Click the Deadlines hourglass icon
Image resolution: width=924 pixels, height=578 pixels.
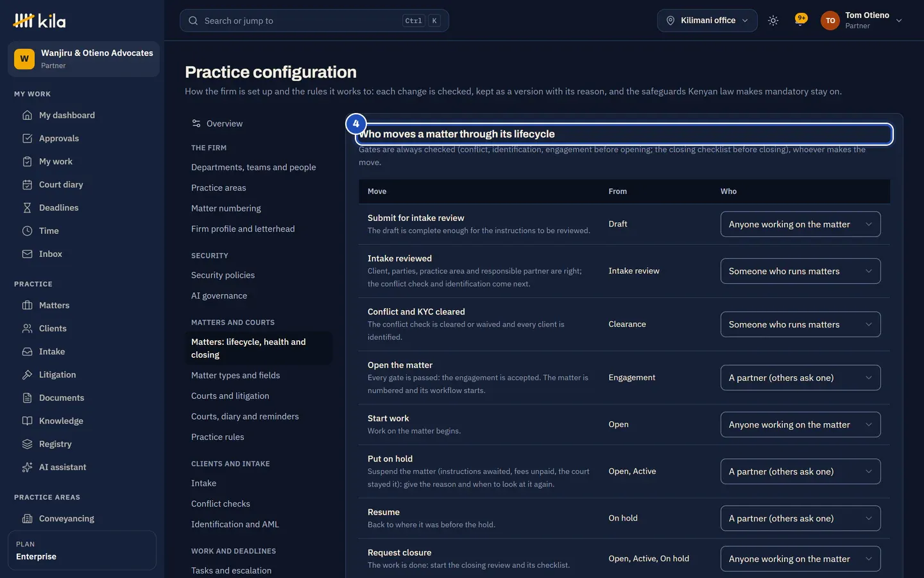pyautogui.click(x=27, y=207)
